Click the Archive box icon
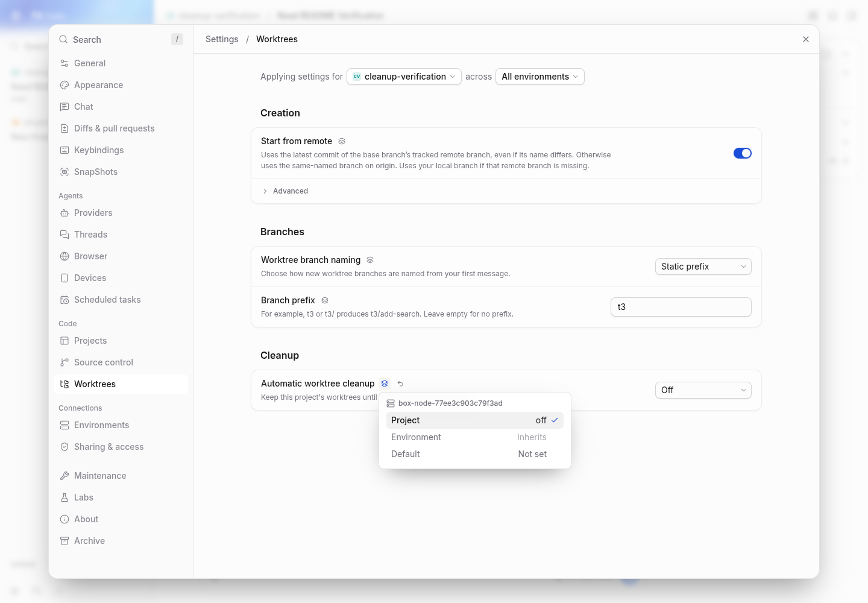 [x=64, y=541]
